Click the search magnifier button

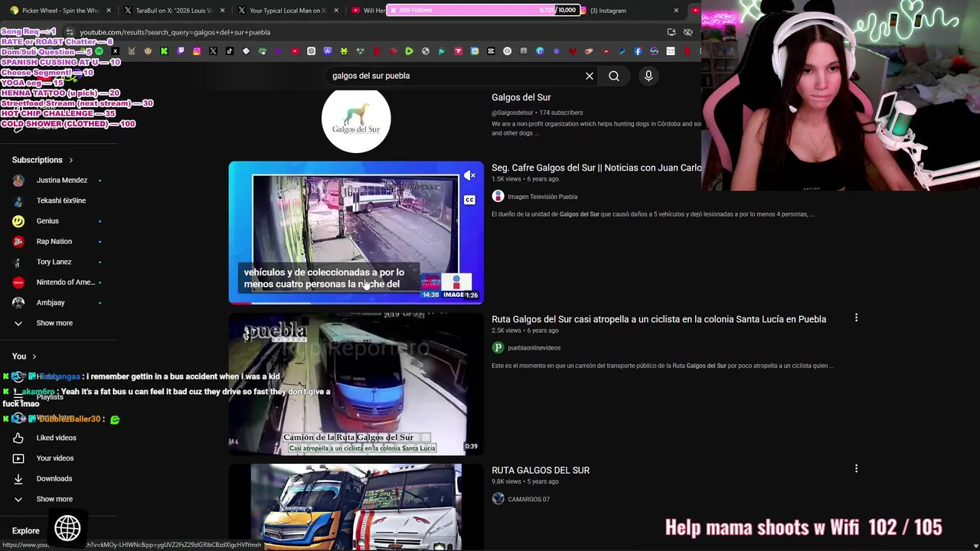614,76
